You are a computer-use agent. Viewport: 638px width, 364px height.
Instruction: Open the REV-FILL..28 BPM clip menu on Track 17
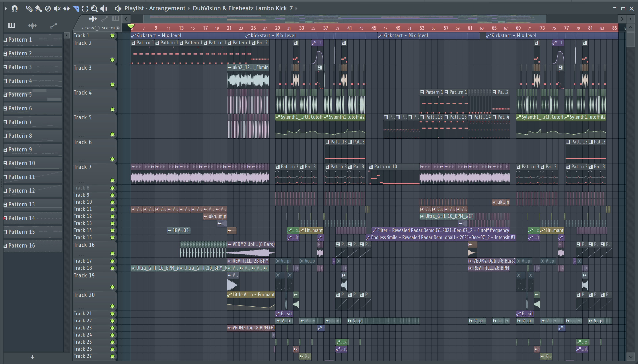pyautogui.click(x=229, y=261)
